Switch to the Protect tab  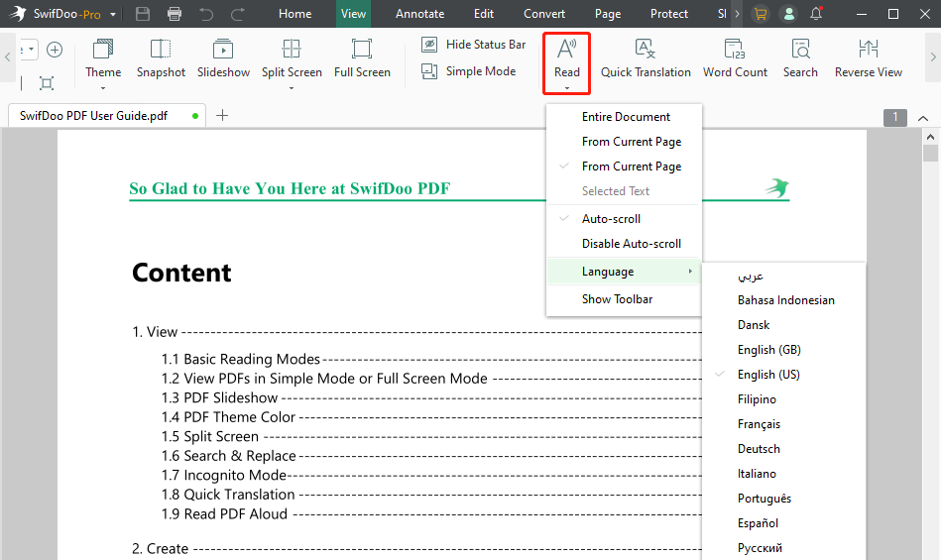click(x=669, y=14)
